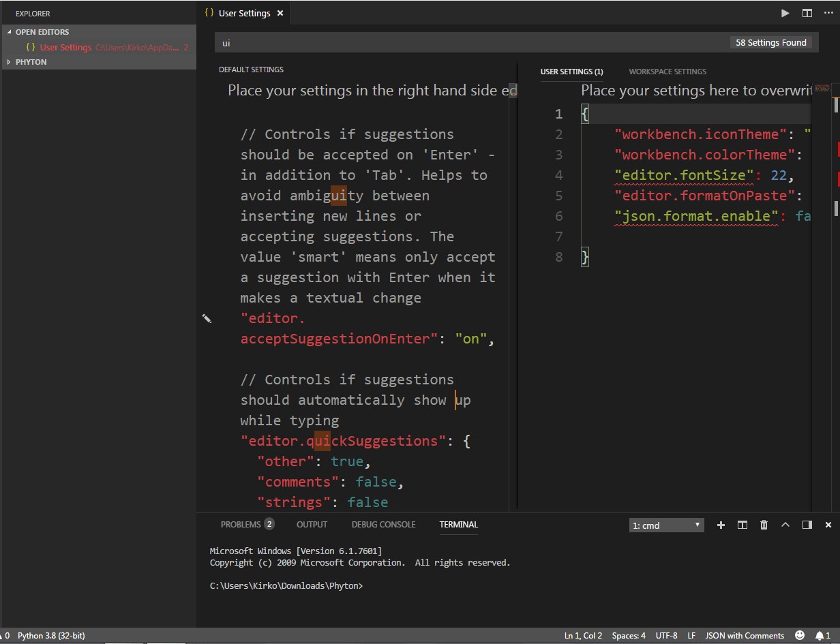Open the DEBUG CONSOLE panel tab
Image resolution: width=840 pixels, height=644 pixels.
pyautogui.click(x=383, y=525)
